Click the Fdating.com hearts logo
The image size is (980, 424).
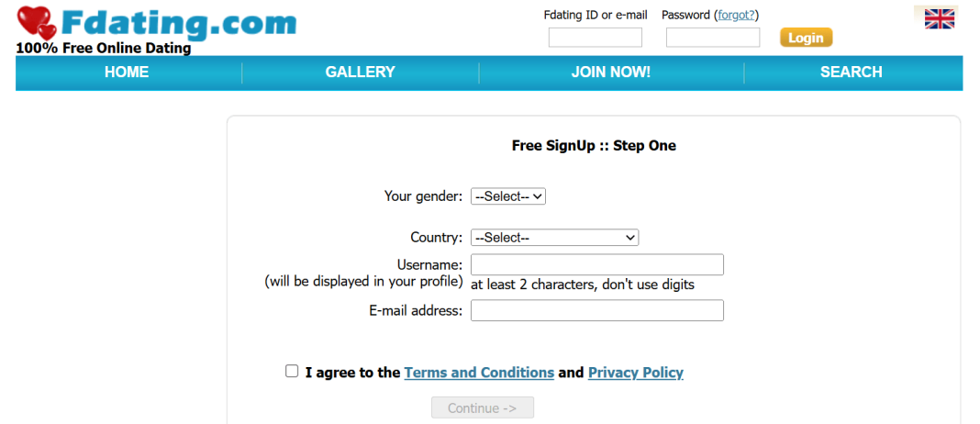point(37,25)
